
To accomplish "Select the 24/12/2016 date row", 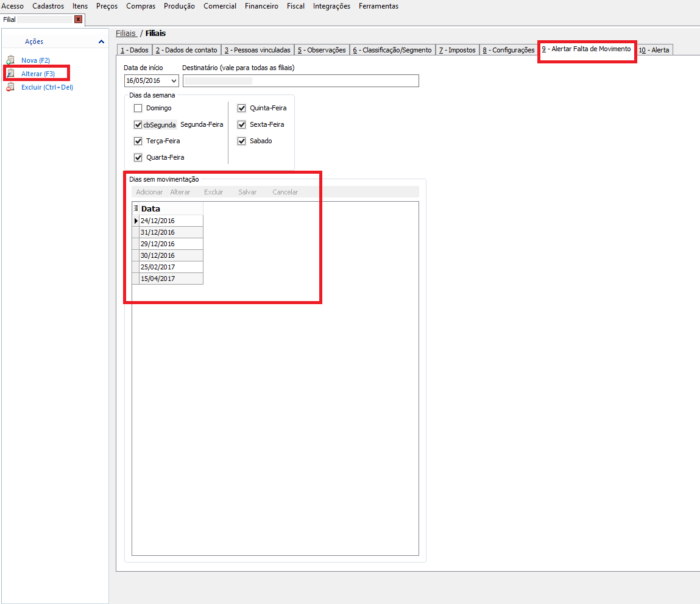I will click(171, 221).
